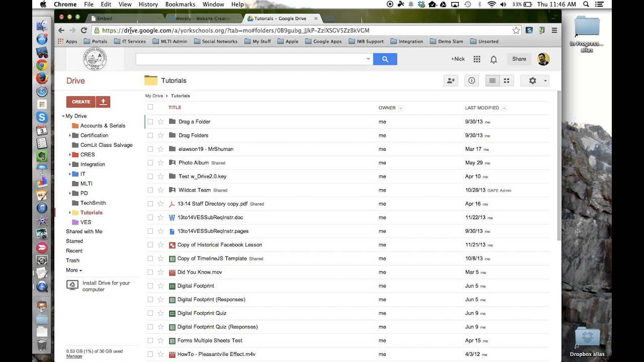Screen dimensions: 644x362
Task: Open Firefox from the Dock
Action: (x=42, y=78)
